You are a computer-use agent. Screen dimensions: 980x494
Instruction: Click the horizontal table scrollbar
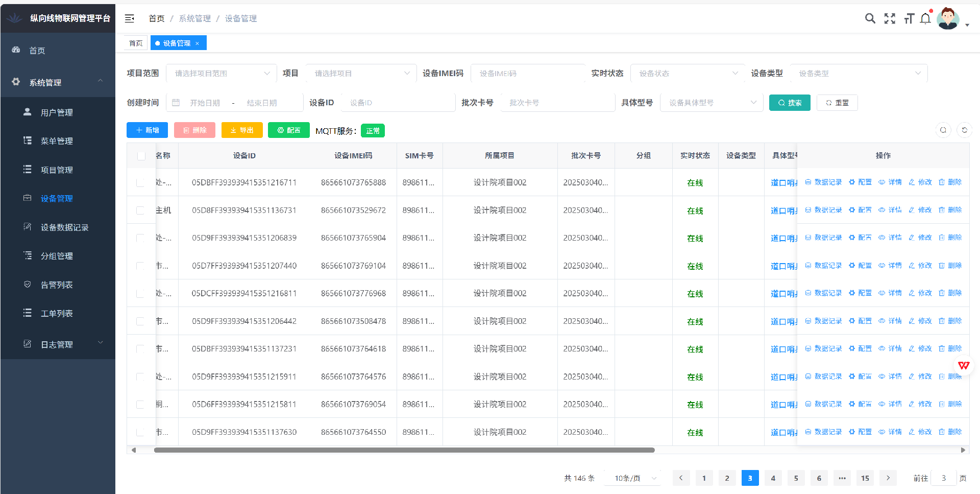click(x=404, y=450)
